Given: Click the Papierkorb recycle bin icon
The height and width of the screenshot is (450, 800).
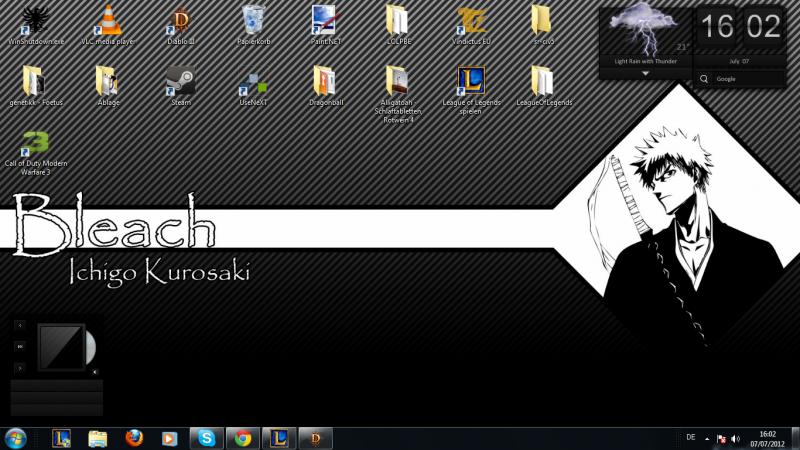Looking at the screenshot, I should point(254,22).
